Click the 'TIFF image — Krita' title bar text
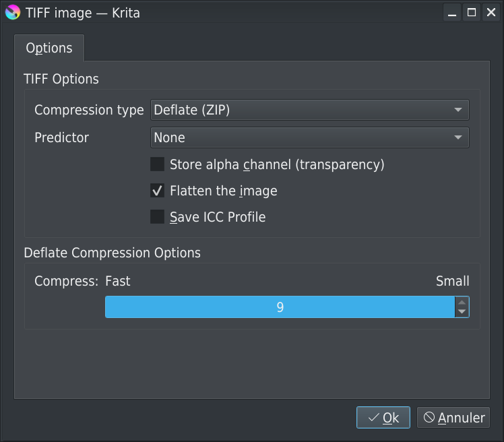Image resolution: width=504 pixels, height=442 pixels. [x=83, y=12]
